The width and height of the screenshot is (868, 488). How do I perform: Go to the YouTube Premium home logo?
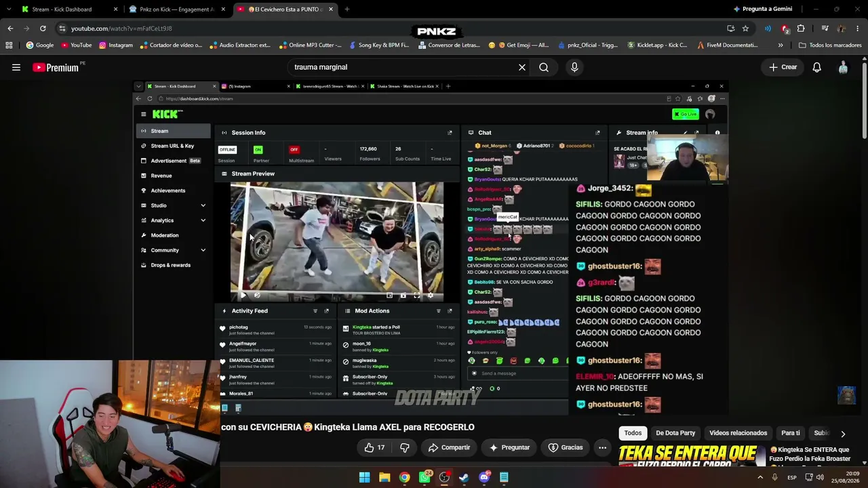[55, 67]
